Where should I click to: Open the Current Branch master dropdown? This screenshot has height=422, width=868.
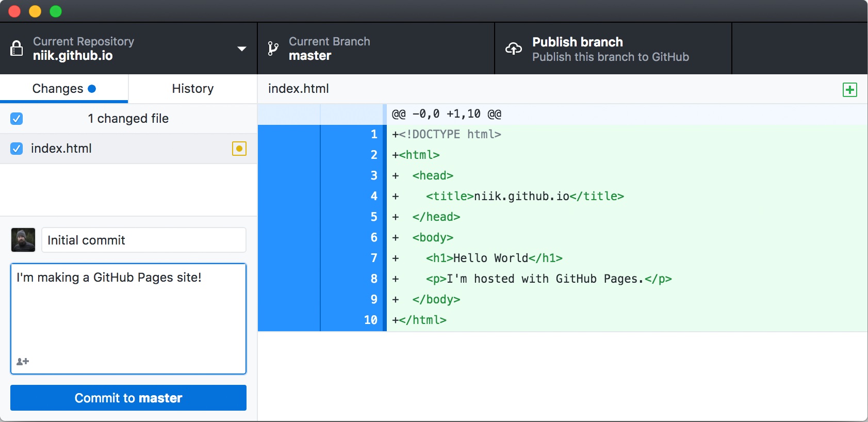coord(376,48)
